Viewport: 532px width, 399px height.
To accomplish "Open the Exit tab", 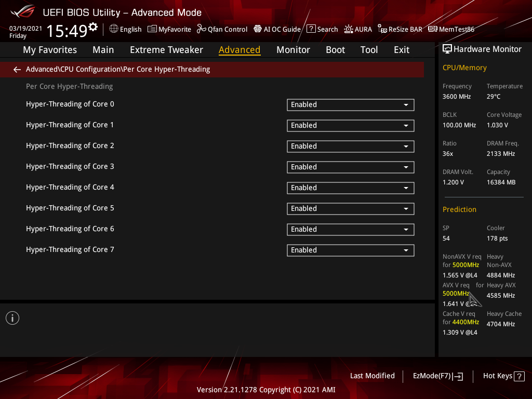I will click(x=402, y=50).
